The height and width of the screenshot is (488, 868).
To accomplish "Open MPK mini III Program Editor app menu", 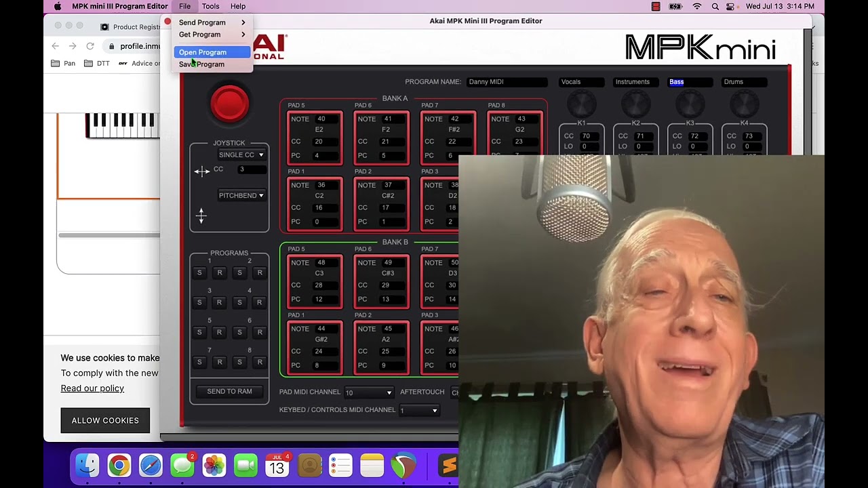I will pyautogui.click(x=120, y=6).
